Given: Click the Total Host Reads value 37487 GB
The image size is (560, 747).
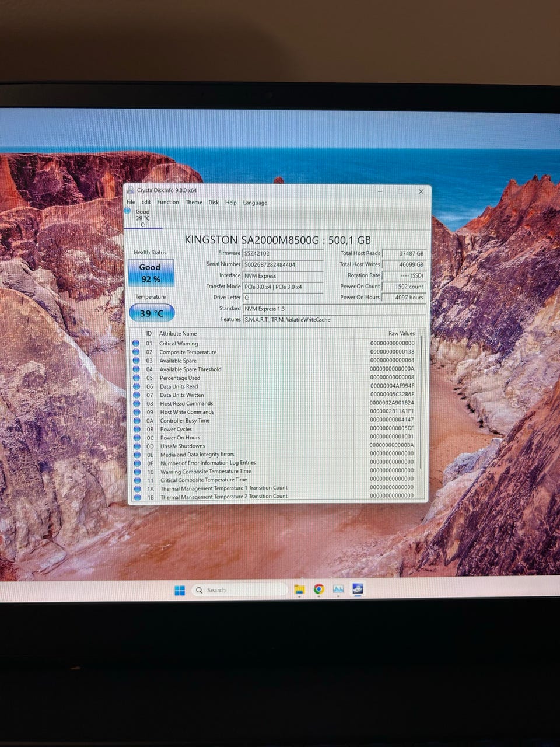Looking at the screenshot, I should tap(404, 253).
